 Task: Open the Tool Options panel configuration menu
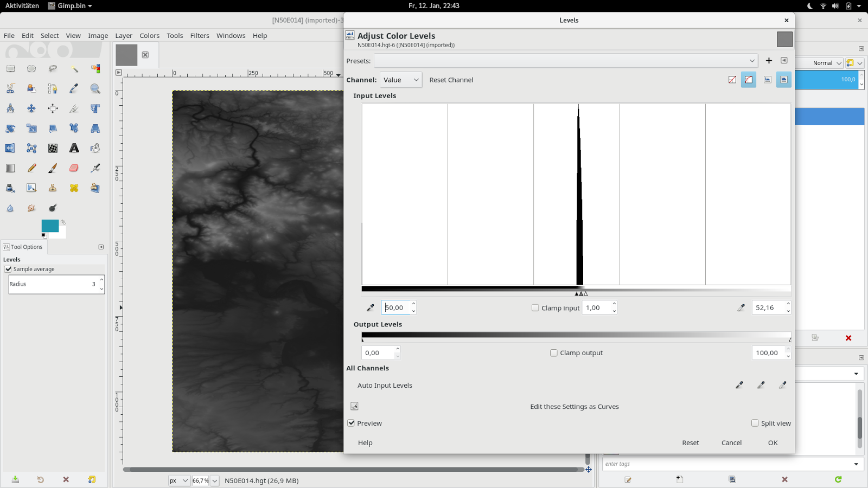[x=101, y=247]
